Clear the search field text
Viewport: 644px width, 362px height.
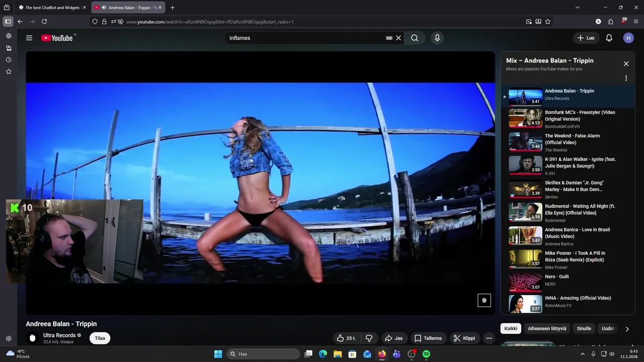pos(398,38)
